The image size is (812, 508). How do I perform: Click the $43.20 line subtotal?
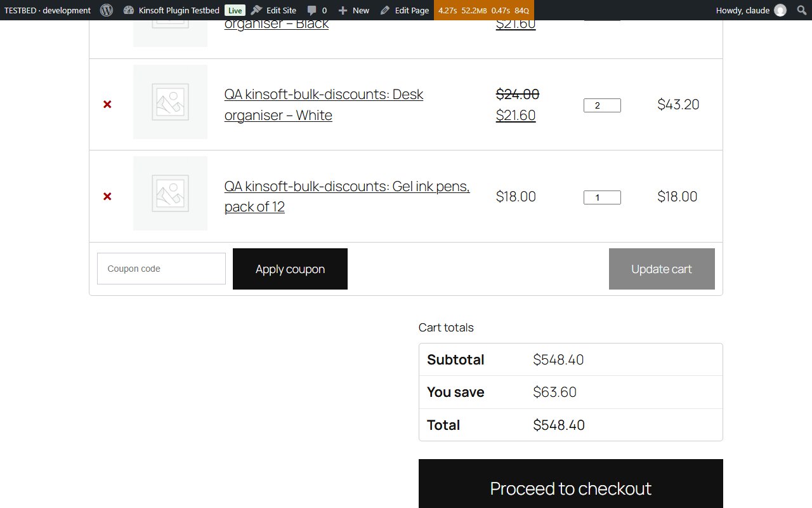(x=678, y=104)
